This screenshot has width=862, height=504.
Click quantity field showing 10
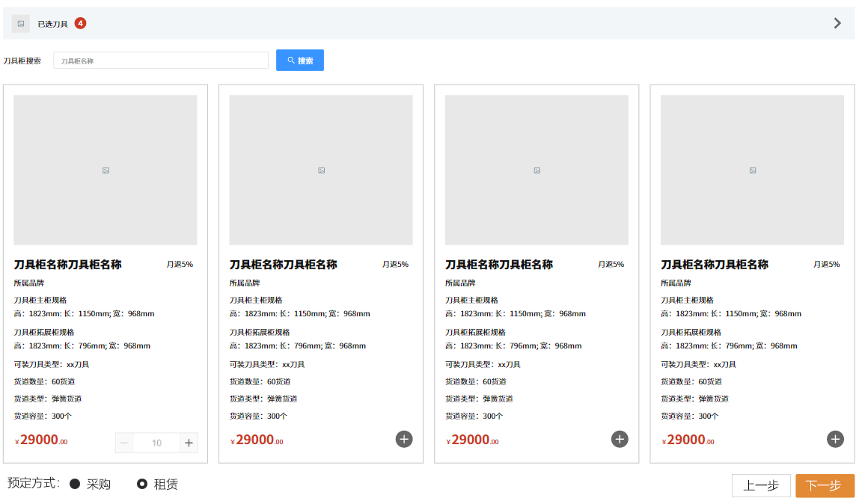pyautogui.click(x=156, y=443)
